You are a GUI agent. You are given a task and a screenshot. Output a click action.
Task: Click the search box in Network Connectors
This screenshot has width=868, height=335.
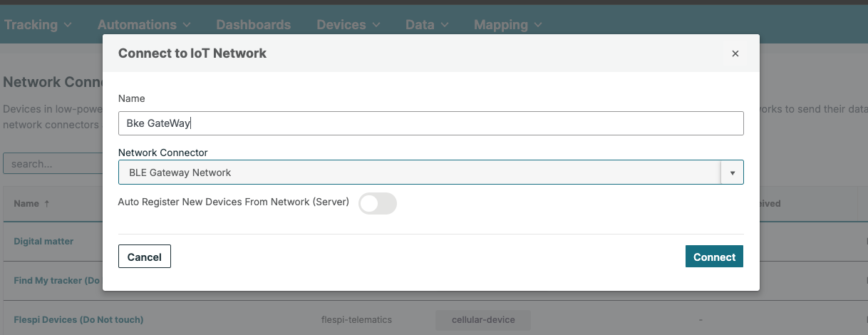(x=53, y=164)
